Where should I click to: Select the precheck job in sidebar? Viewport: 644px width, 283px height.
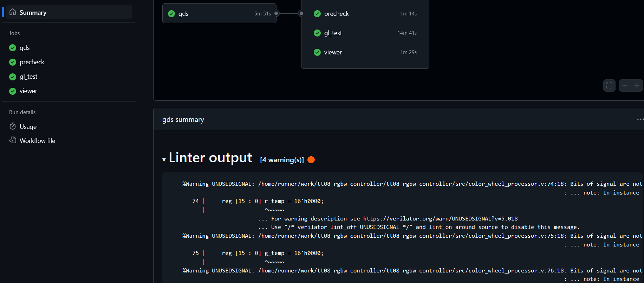click(x=32, y=62)
